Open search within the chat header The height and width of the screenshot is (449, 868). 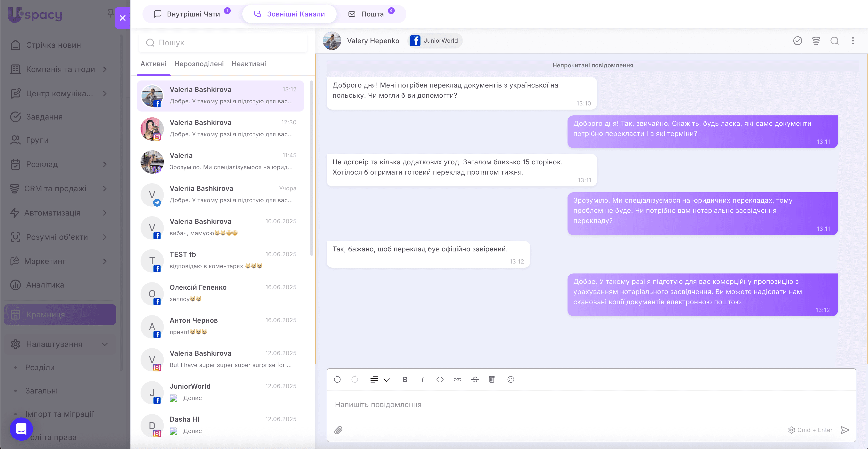point(834,41)
